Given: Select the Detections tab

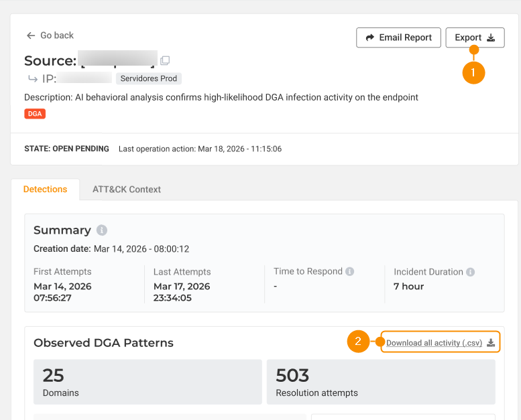Looking at the screenshot, I should tap(45, 190).
